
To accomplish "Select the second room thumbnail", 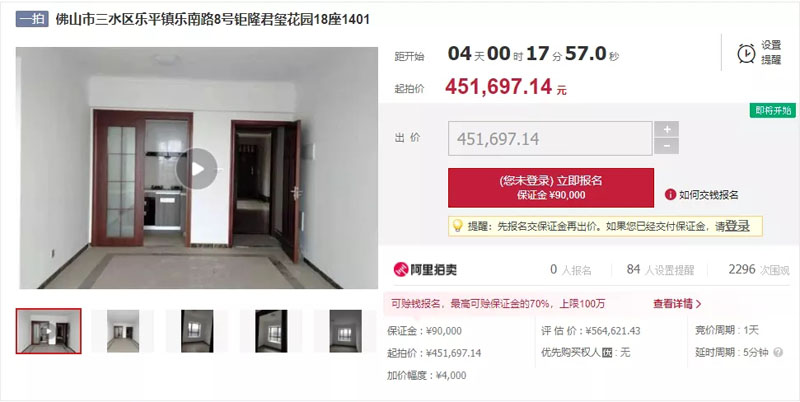I will [122, 331].
